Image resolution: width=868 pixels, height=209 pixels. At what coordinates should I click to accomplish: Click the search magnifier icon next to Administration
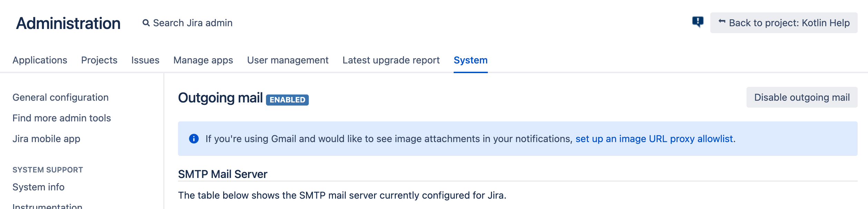coord(146,23)
